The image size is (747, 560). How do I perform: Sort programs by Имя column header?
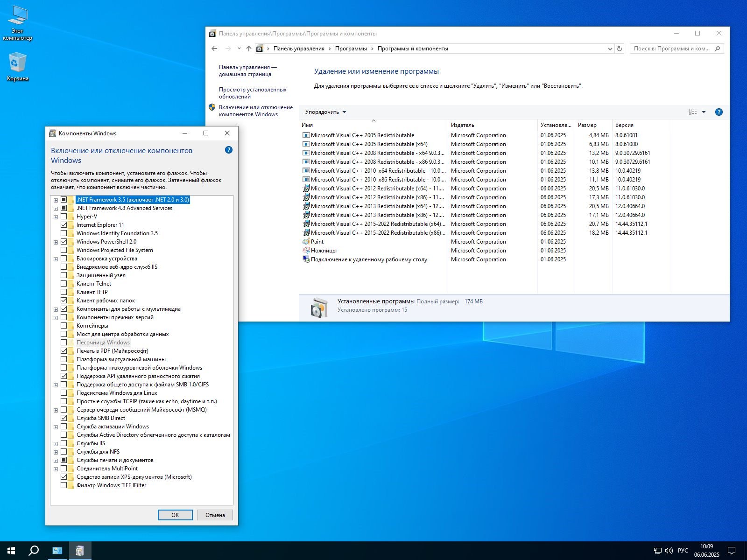(x=373, y=125)
